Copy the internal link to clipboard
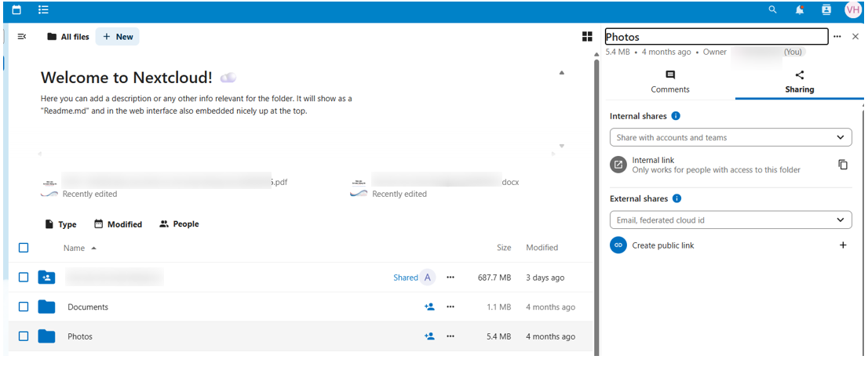868x374 pixels. tap(843, 165)
